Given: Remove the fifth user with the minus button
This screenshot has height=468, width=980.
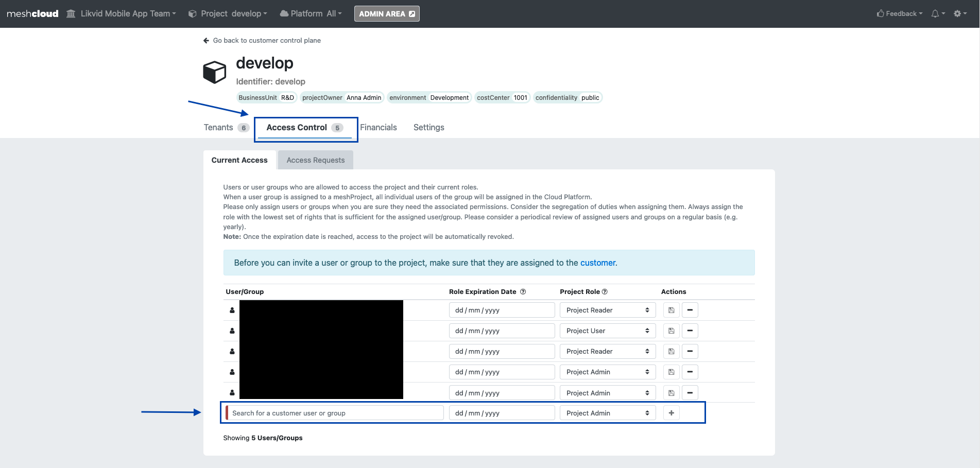Looking at the screenshot, I should [690, 393].
